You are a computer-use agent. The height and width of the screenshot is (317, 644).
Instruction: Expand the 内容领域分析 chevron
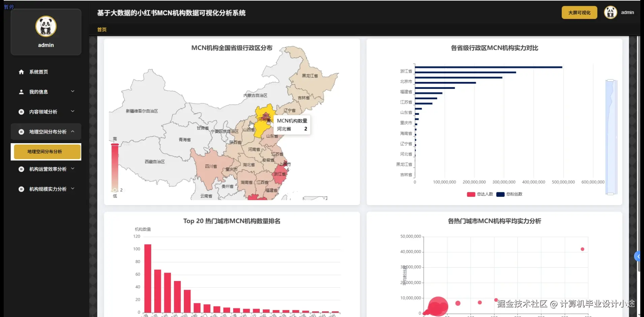[x=73, y=111]
